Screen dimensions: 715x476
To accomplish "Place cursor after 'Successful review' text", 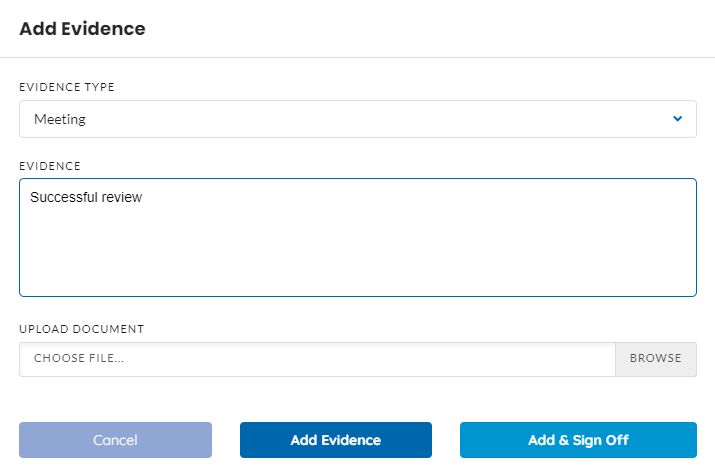I will click(x=143, y=197).
